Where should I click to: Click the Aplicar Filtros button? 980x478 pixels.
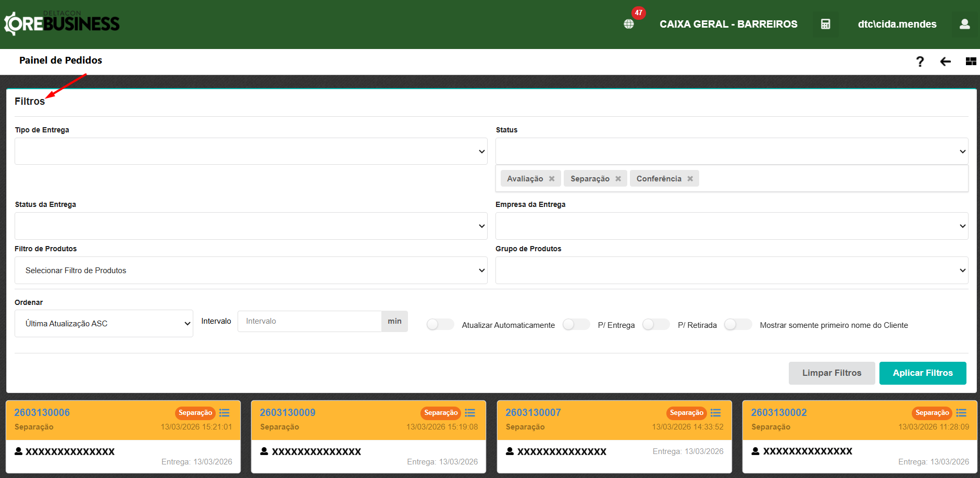[922, 373]
